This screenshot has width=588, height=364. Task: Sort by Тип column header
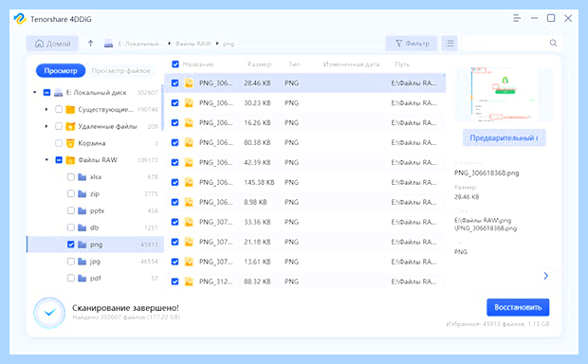pos(294,64)
